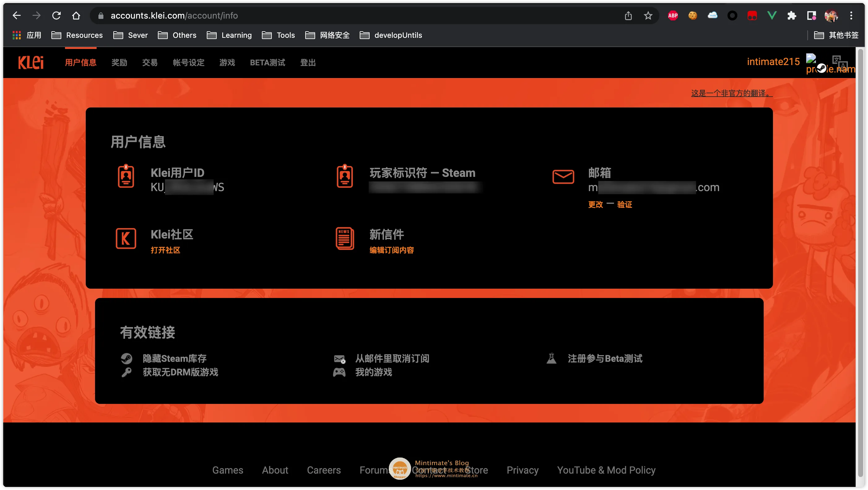The width and height of the screenshot is (868, 490).
Task: Click the 邮箱 envelope icon
Action: coord(563,176)
